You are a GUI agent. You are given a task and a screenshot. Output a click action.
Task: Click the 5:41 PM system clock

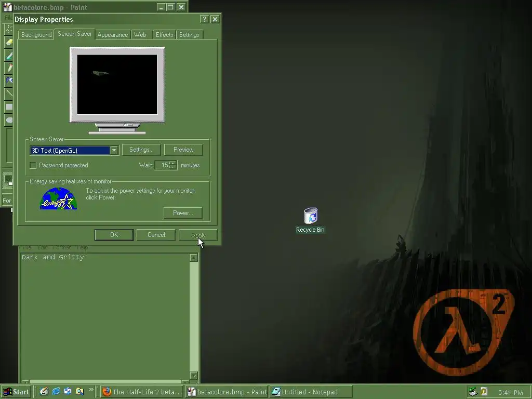point(510,392)
